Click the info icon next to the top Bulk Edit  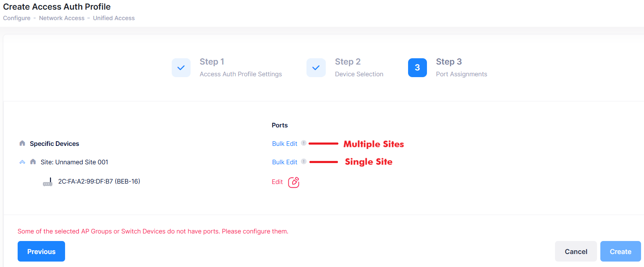point(303,143)
